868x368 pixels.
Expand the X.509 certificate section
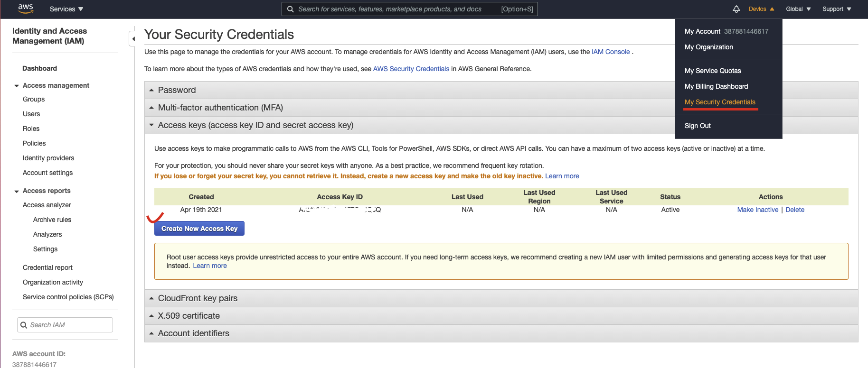tap(501, 316)
